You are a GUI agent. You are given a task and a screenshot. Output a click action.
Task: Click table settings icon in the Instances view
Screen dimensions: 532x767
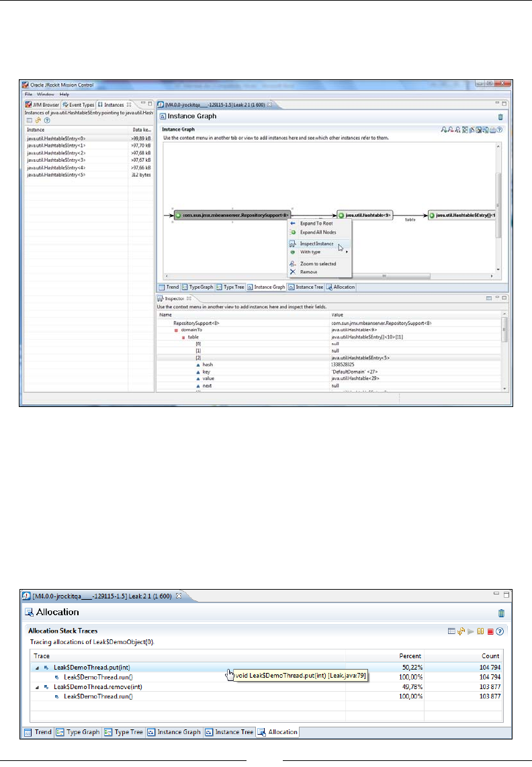point(30,120)
